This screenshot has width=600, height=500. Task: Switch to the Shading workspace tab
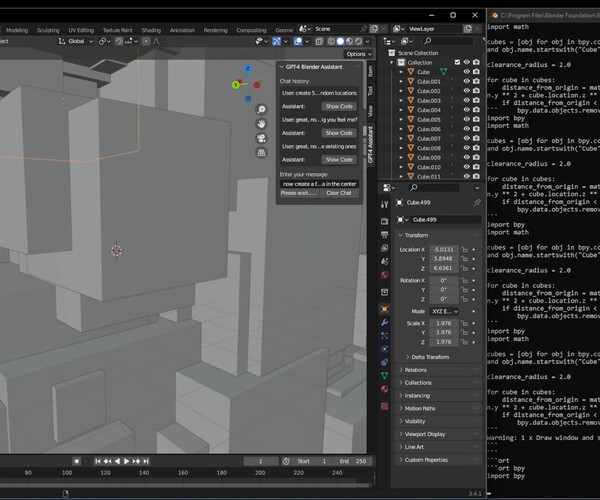pyautogui.click(x=151, y=30)
